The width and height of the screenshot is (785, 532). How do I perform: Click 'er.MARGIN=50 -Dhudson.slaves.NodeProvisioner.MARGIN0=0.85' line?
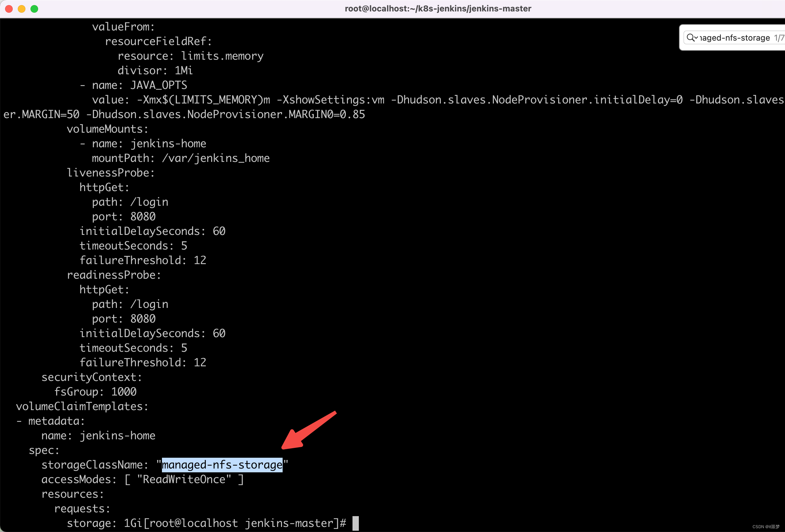tap(184, 115)
